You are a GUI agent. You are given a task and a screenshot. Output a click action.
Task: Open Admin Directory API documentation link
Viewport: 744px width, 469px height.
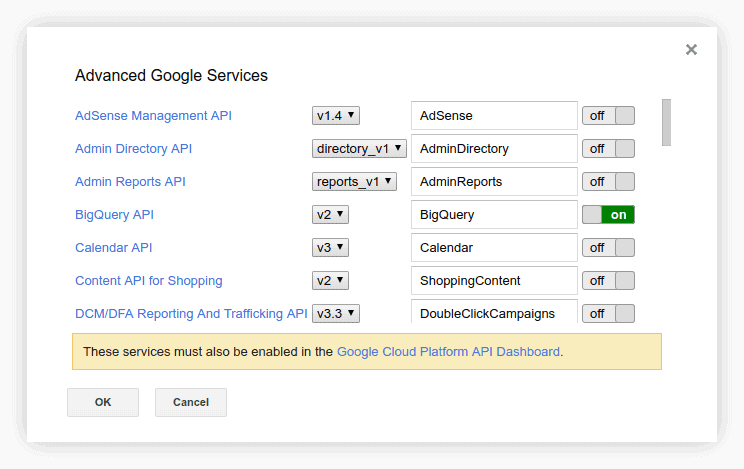click(133, 149)
